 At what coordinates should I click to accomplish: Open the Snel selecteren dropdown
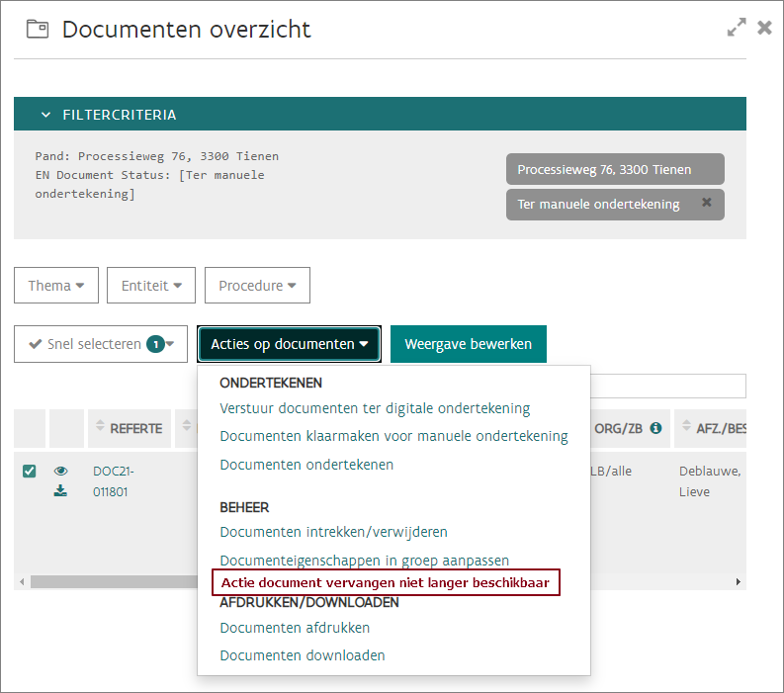[x=101, y=344]
